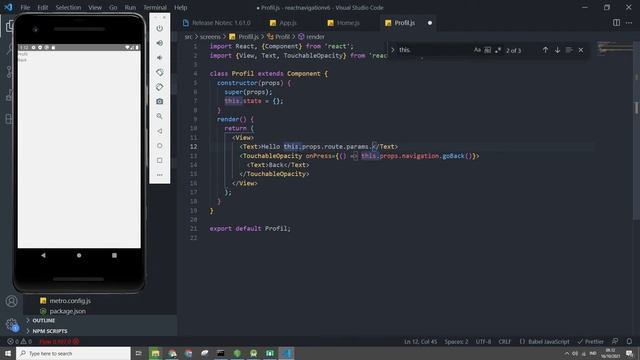Open the Selection menu
This screenshot has width=640, height=360.
pyautogui.click(x=68, y=7)
